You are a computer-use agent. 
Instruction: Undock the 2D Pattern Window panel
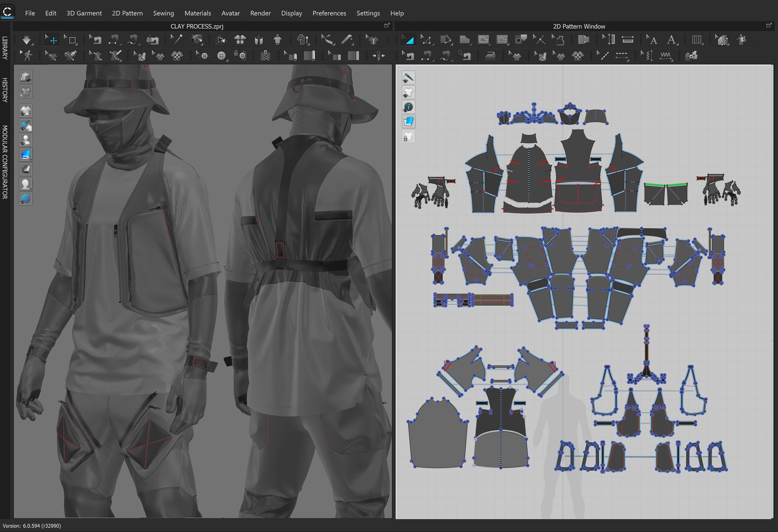pos(769,25)
